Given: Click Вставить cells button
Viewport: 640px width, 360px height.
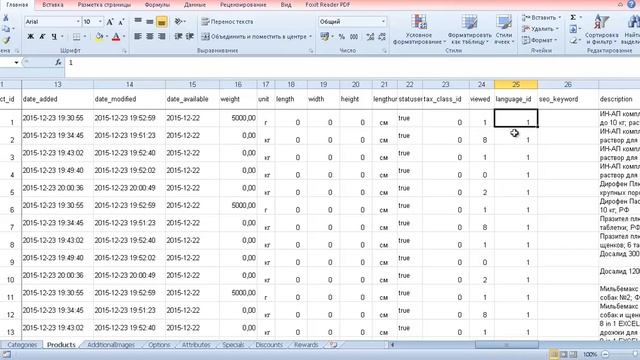Looking at the screenshot, I should (x=541, y=18).
